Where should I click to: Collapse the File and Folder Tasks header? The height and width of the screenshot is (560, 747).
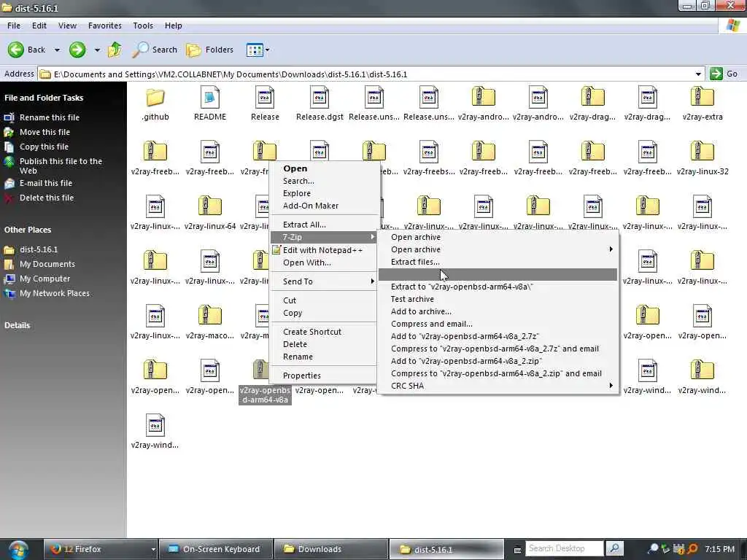(44, 98)
